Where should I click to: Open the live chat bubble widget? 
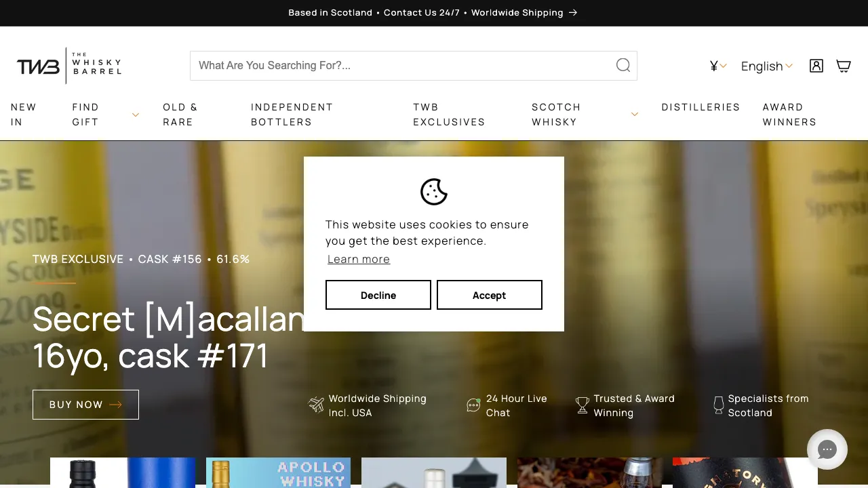point(827,449)
